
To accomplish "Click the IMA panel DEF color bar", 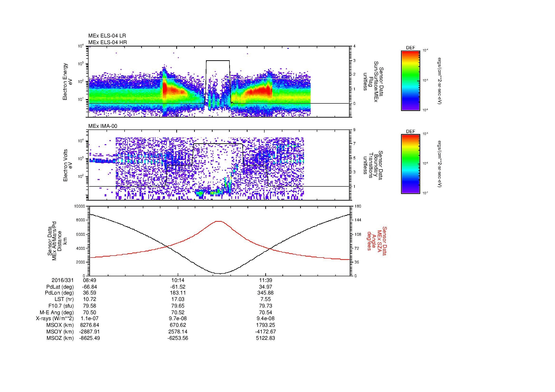I will 410,164.
